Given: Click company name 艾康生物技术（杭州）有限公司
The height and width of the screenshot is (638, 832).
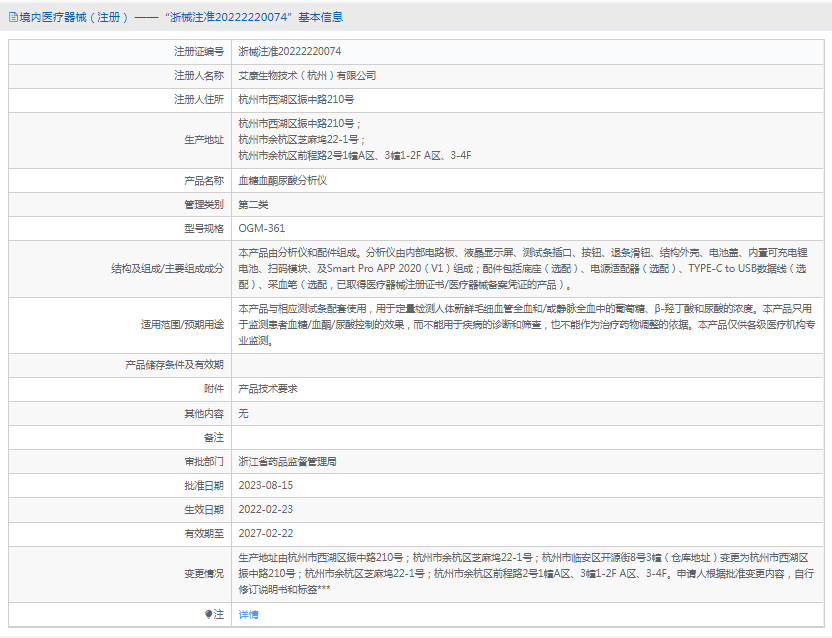Looking at the screenshot, I should tap(307, 75).
